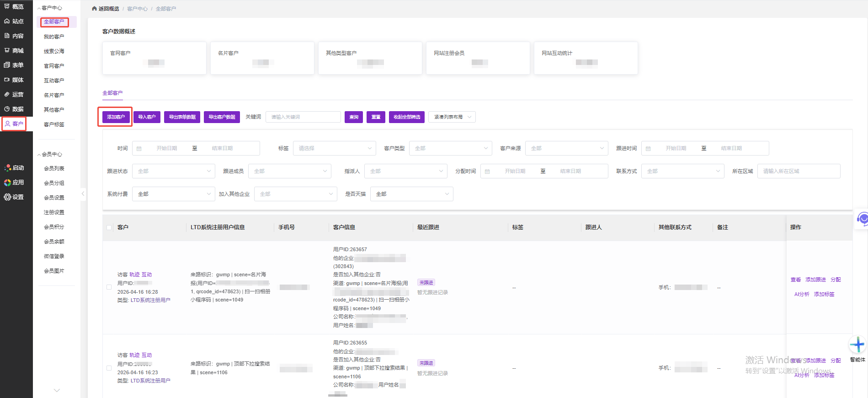Open the 商城 shop cart icon

[7, 50]
